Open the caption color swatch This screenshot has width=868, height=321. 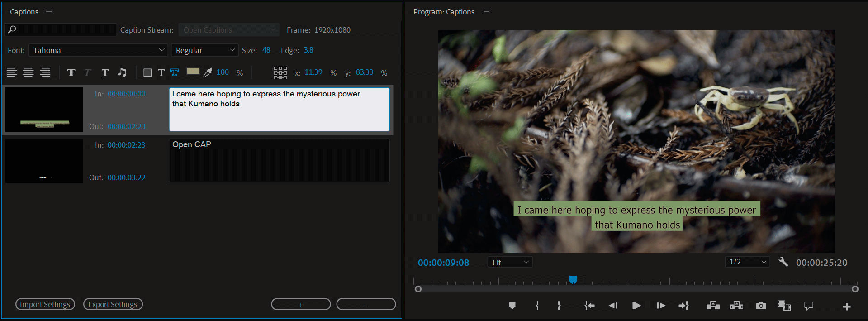click(193, 71)
